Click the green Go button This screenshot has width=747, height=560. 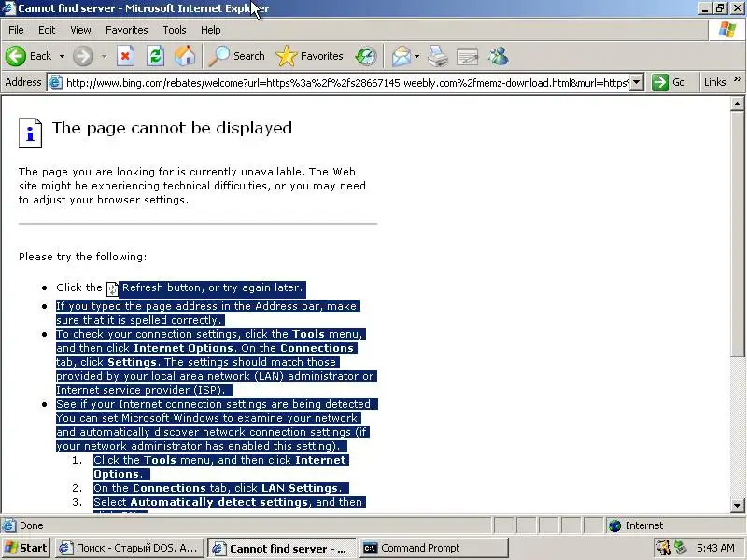669,82
